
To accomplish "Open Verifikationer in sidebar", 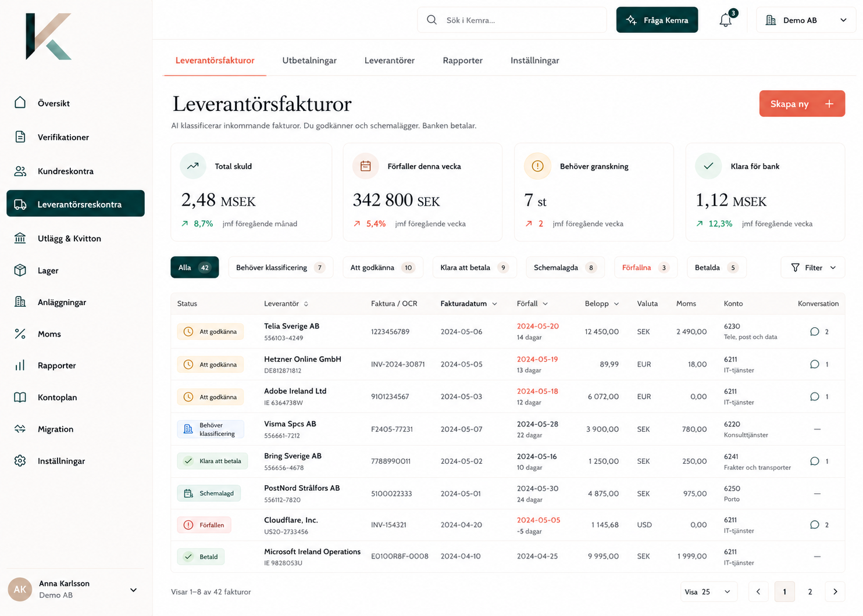I will [x=76, y=137].
